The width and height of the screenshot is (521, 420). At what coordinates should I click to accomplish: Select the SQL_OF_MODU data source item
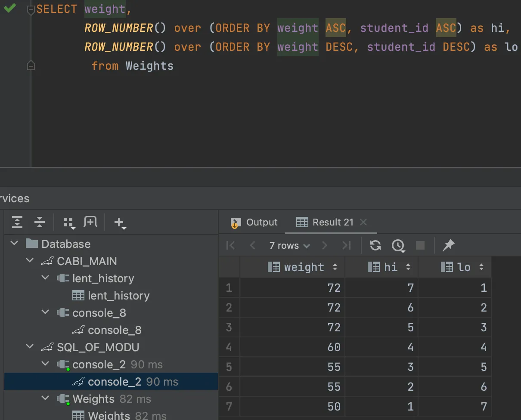(x=90, y=347)
